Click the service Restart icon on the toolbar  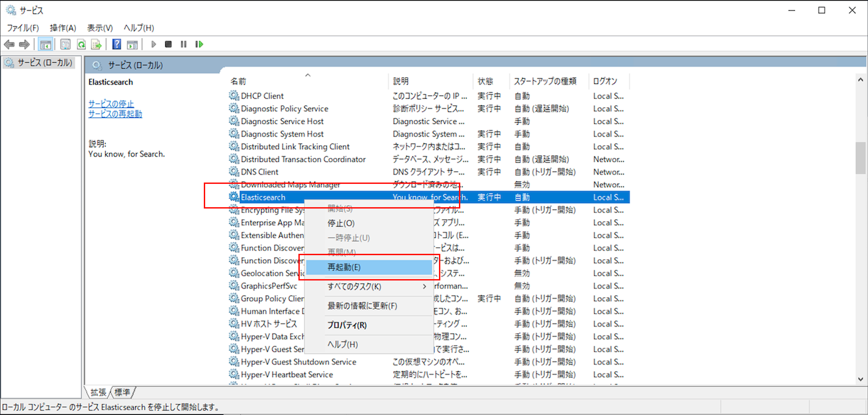(x=199, y=44)
